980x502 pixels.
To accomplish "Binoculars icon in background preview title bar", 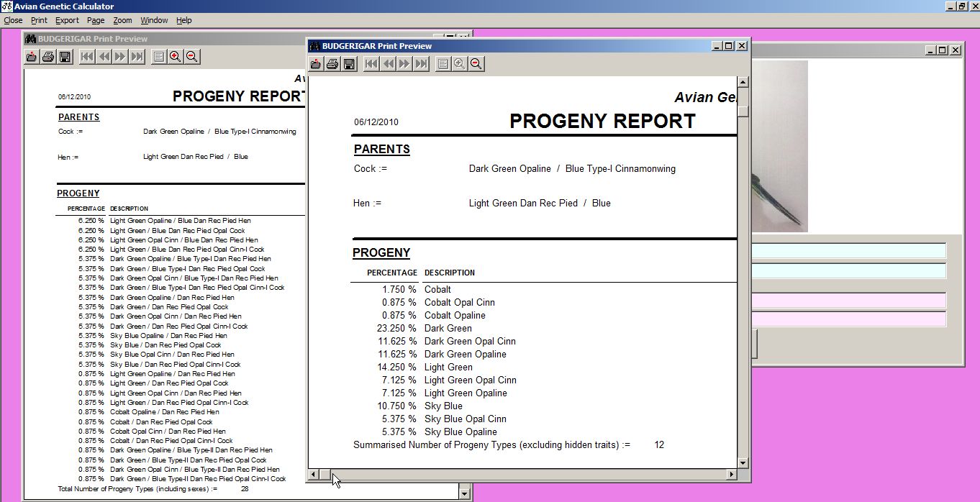I will coord(30,39).
